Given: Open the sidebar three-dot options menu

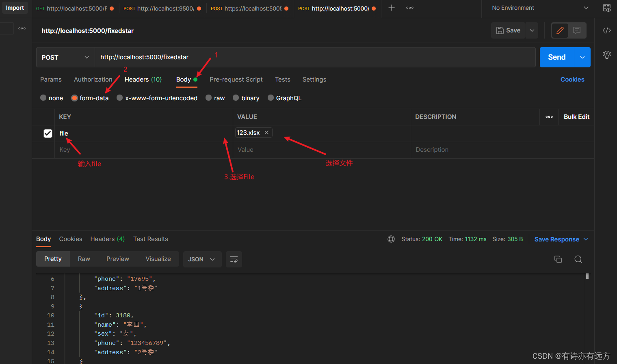Looking at the screenshot, I should point(22,28).
